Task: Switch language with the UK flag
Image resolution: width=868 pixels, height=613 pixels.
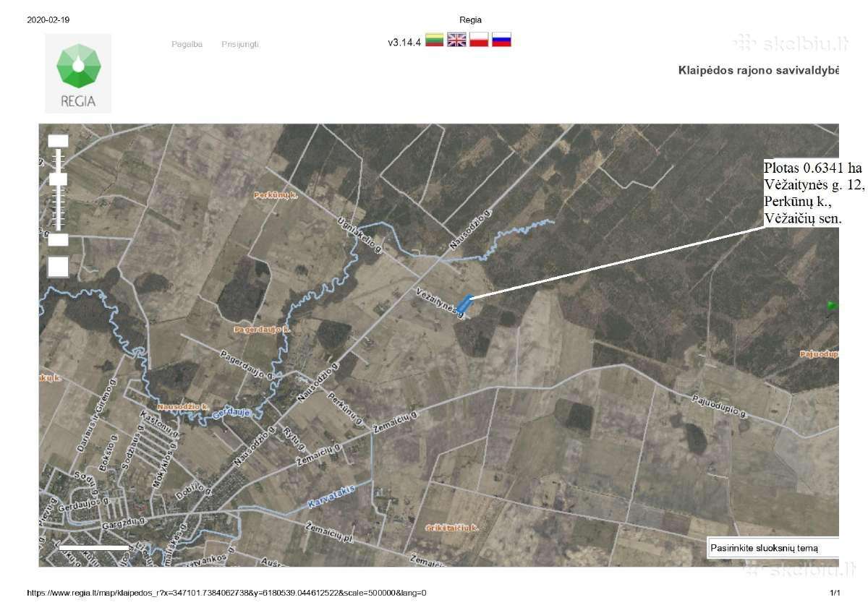Action: 456,40
